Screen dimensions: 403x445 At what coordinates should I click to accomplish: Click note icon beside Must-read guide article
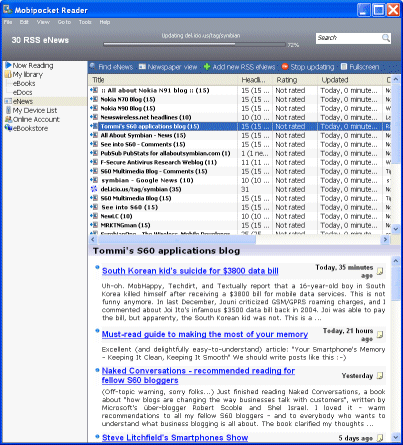click(x=380, y=334)
